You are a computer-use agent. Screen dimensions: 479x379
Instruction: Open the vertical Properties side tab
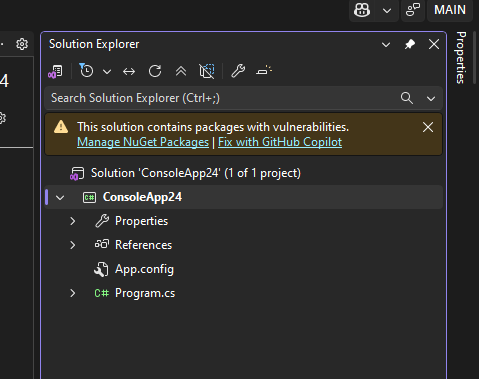461,57
